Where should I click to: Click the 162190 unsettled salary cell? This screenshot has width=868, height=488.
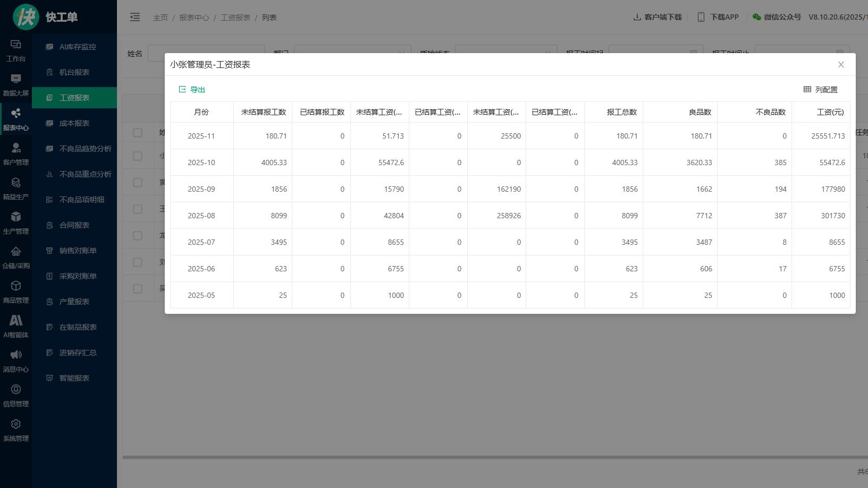pyautogui.click(x=497, y=189)
